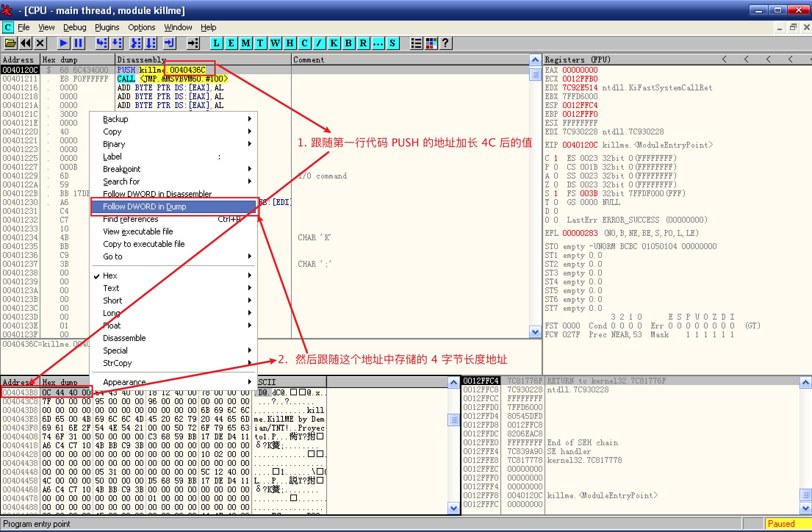Open the color Appearance options grid icon
812x532 pixels.
[431, 43]
